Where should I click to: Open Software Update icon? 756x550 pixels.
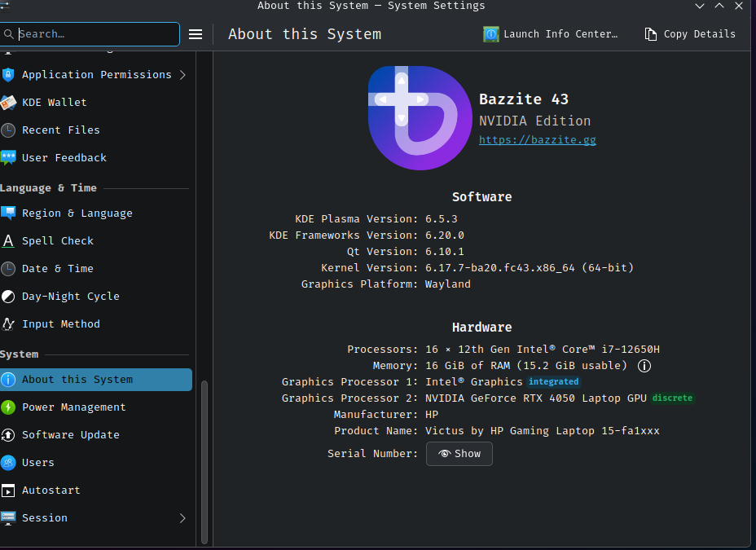[8, 435]
